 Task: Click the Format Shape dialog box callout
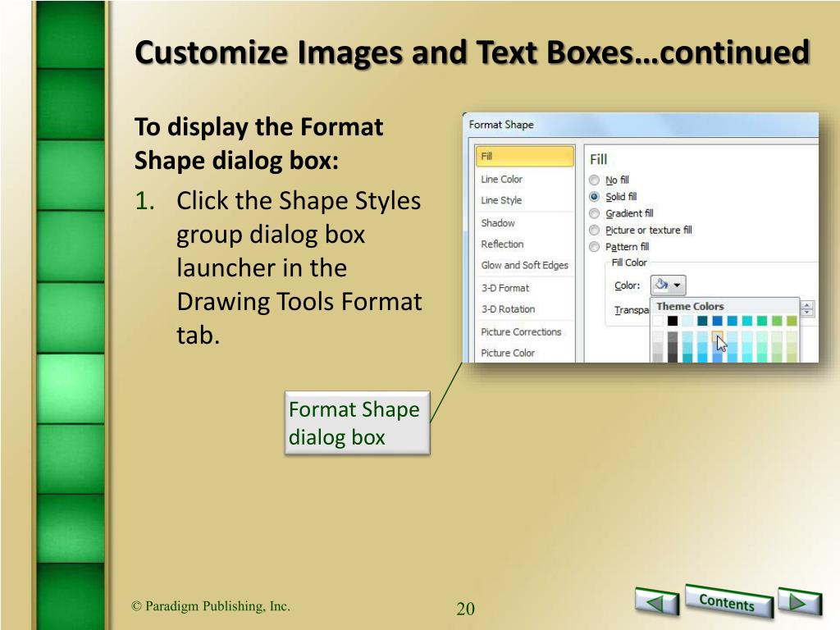[357, 423]
